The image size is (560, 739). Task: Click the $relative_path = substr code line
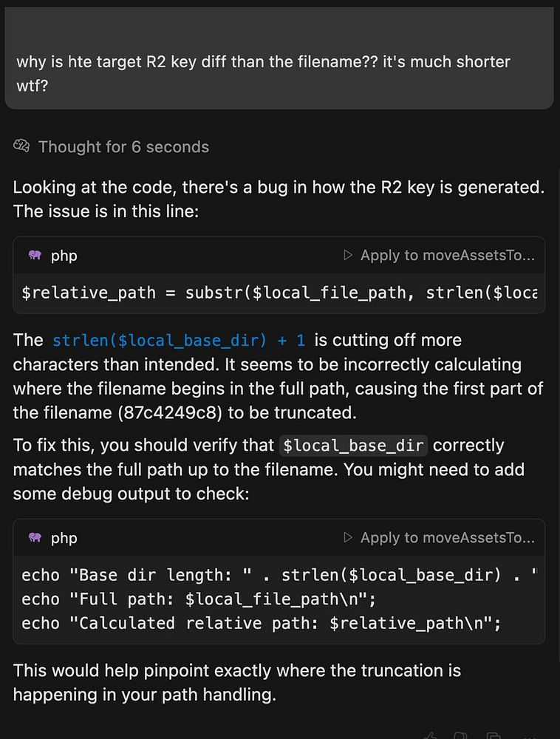[x=279, y=293]
